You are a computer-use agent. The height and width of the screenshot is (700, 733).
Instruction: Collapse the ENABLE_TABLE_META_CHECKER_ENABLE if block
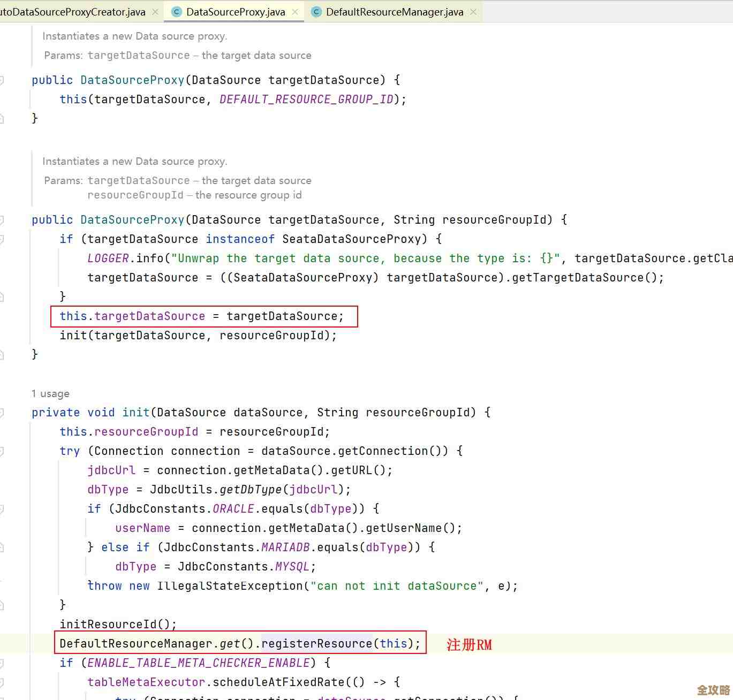tap(2, 663)
